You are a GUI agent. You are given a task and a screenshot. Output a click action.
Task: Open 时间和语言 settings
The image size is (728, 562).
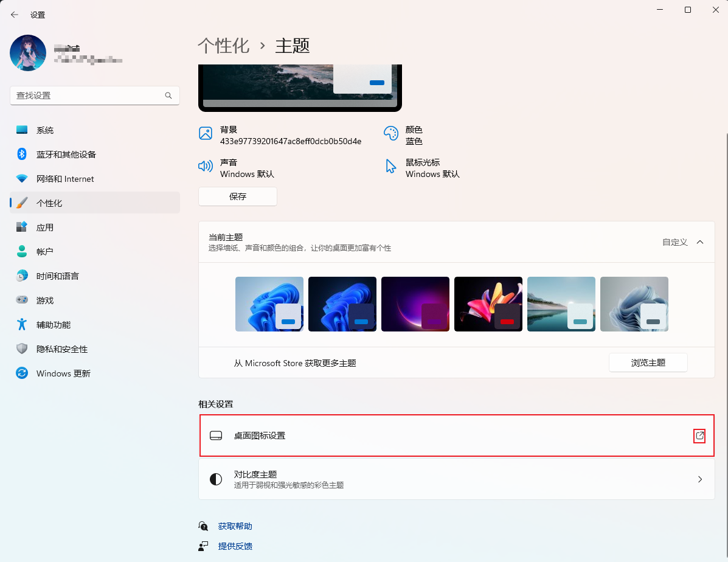pos(95,276)
